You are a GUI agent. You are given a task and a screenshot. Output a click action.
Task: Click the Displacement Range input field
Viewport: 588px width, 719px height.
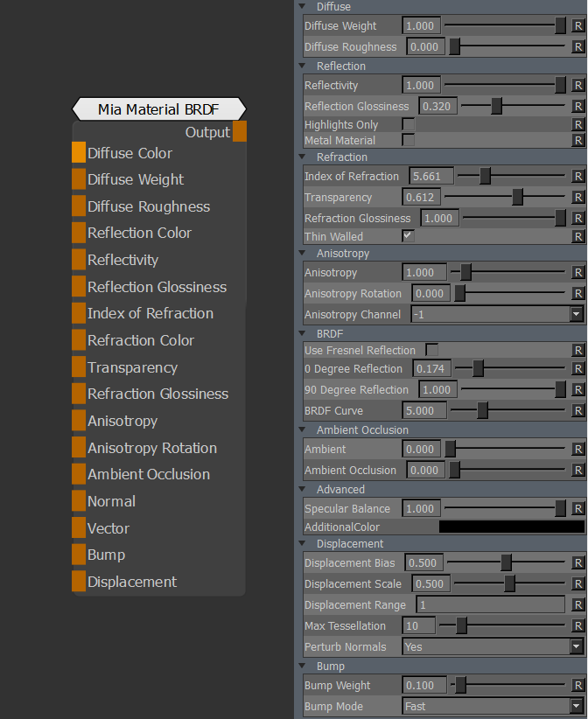[x=490, y=605]
